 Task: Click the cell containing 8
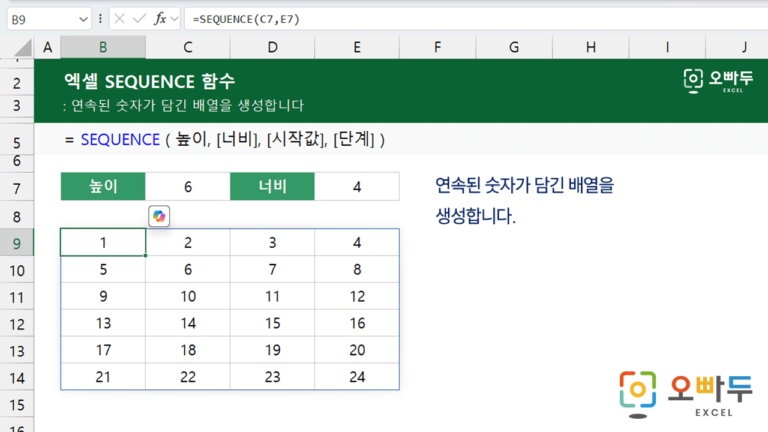pyautogui.click(x=357, y=269)
